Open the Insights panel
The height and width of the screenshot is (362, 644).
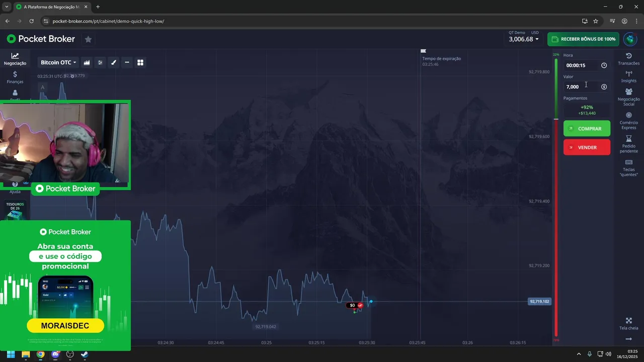coord(629,77)
